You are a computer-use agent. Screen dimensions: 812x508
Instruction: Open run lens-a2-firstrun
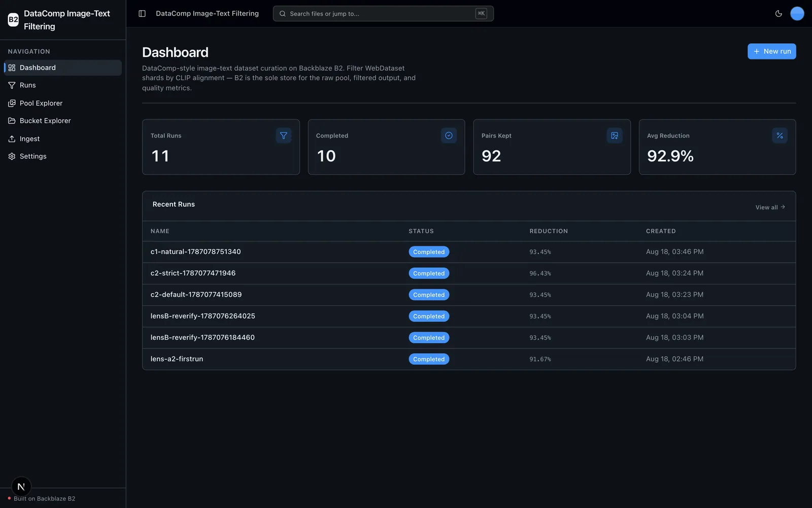(x=177, y=359)
